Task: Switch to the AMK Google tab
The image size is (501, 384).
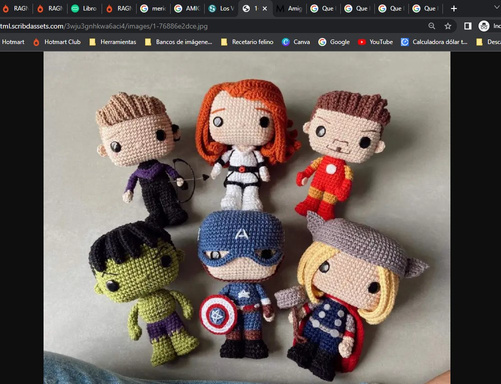Action: 187,9
